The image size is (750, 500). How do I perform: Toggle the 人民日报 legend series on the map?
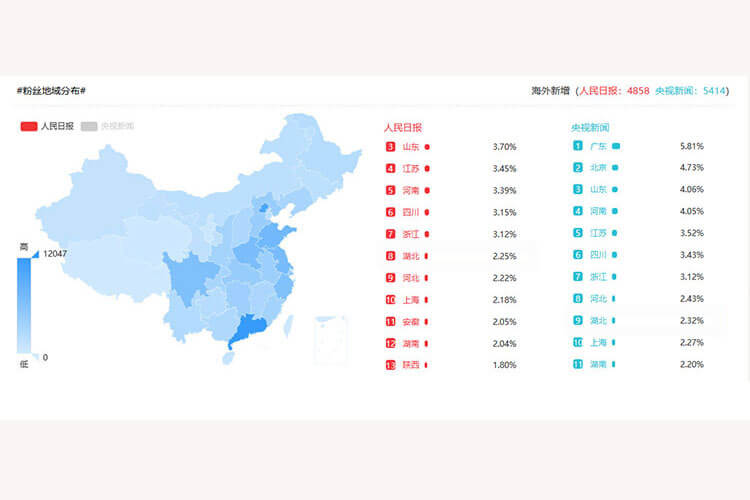[29, 126]
